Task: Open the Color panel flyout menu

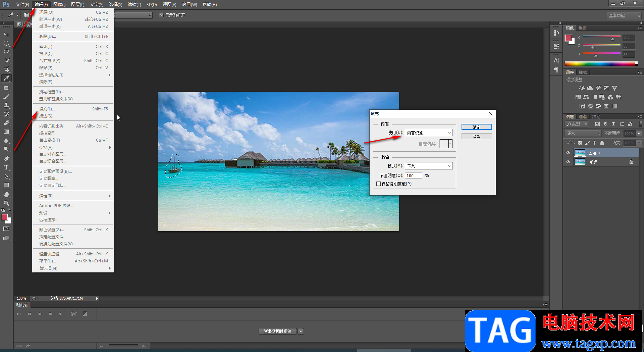Action: pyautogui.click(x=640, y=28)
